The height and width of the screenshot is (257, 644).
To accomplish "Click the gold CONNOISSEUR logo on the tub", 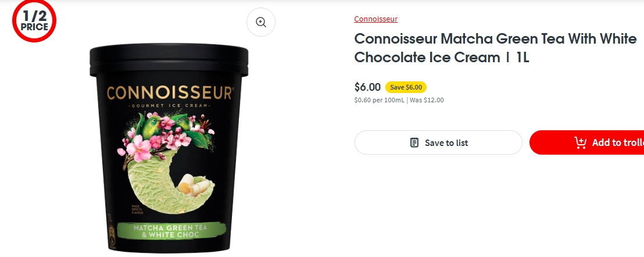I will click(170, 93).
